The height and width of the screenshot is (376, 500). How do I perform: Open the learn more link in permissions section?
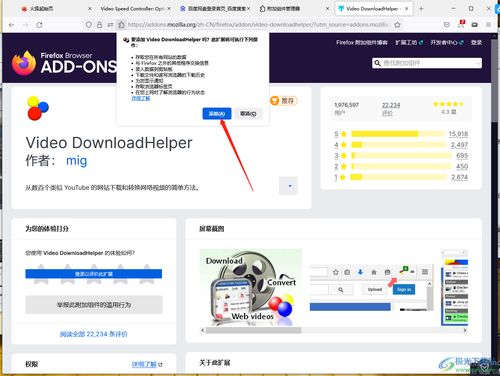(x=144, y=364)
